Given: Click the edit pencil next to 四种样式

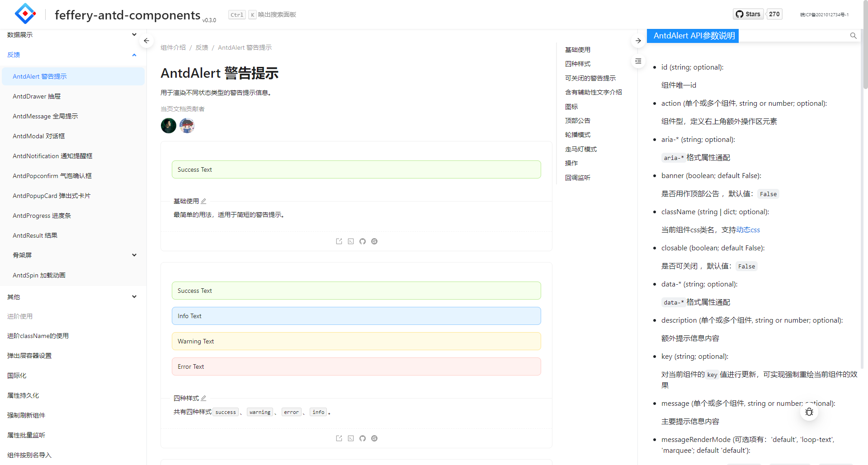Looking at the screenshot, I should pos(203,398).
